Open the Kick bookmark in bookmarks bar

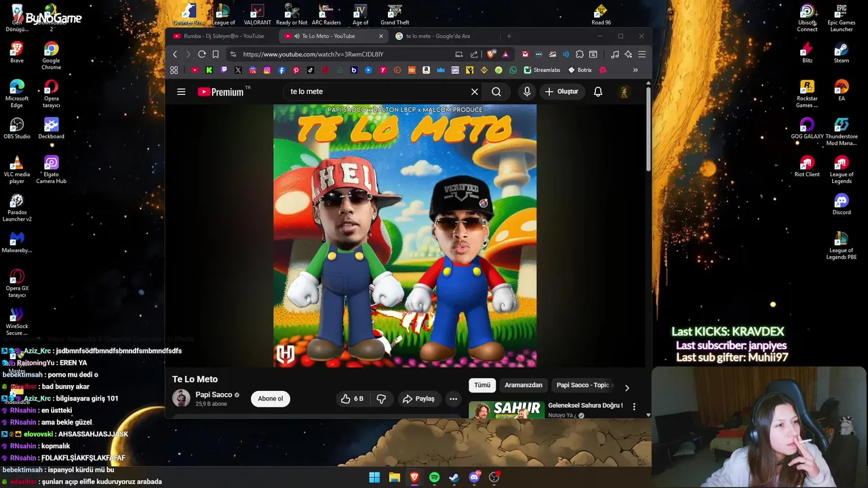coord(209,70)
